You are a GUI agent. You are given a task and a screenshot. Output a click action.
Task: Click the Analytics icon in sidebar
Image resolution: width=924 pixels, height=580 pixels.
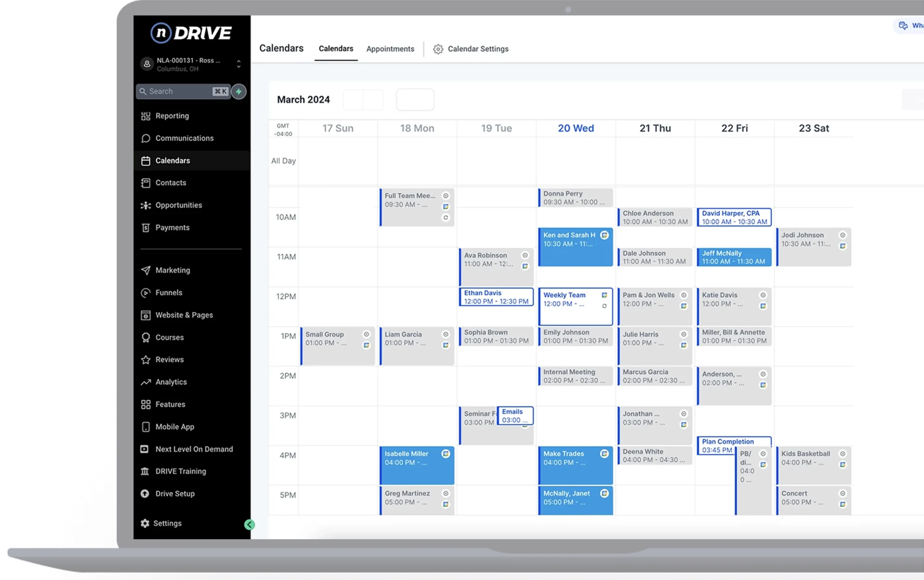point(146,381)
